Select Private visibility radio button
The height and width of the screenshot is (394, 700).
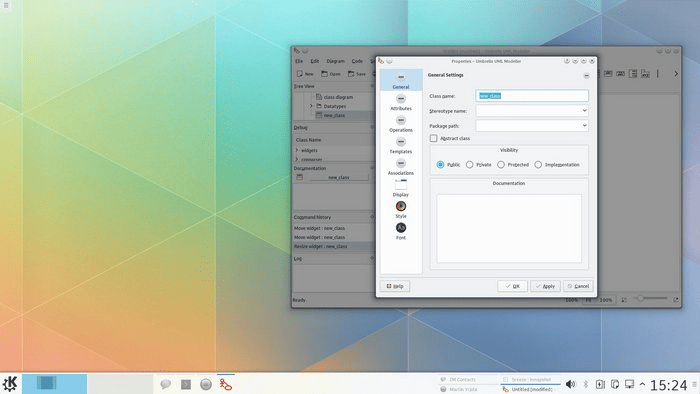470,165
